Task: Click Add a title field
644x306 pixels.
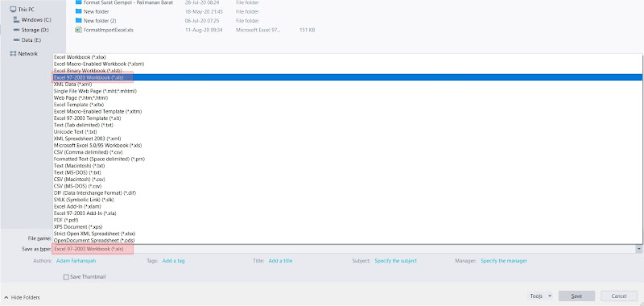Action: (x=280, y=261)
